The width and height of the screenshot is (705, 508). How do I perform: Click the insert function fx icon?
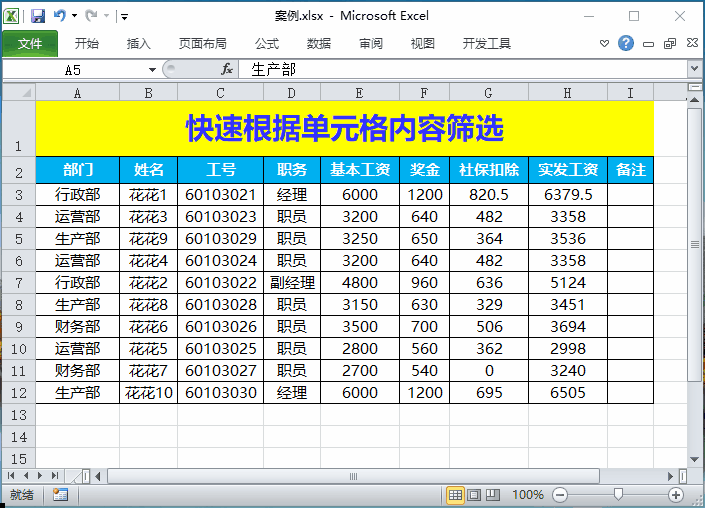coord(227,69)
